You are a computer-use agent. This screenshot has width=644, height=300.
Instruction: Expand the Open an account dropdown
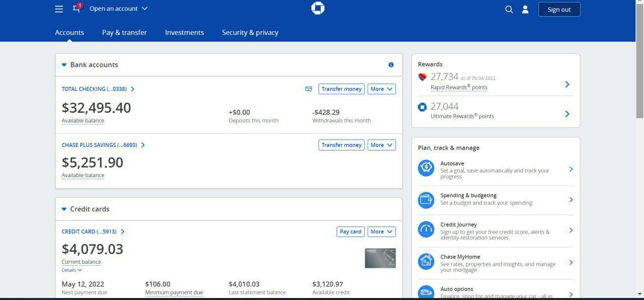point(119,9)
